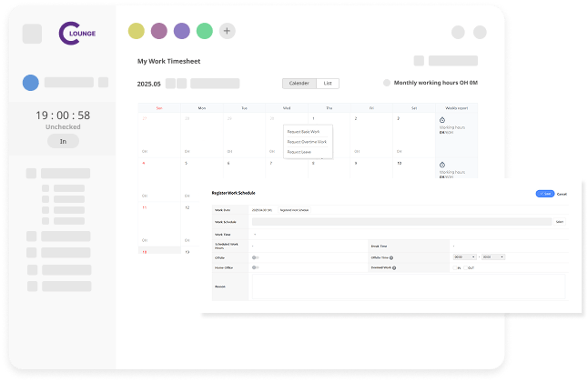Click the blue Save button
Viewport: 588px width, 382px height.
(545, 194)
